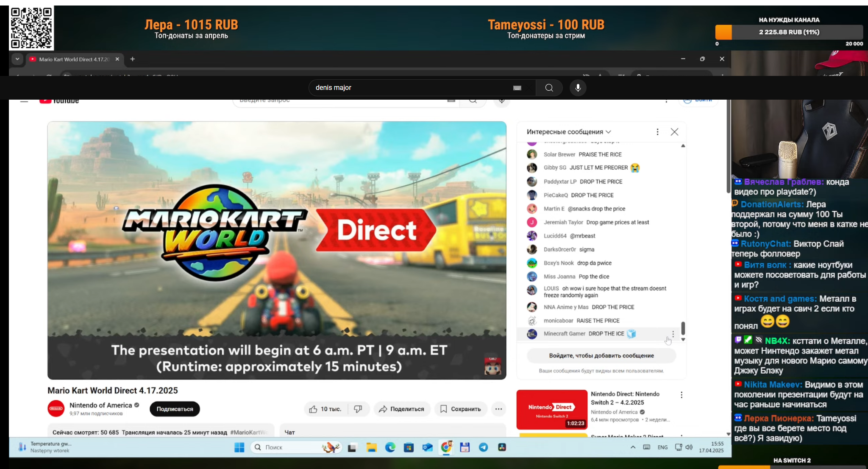Image resolution: width=868 pixels, height=469 pixels.
Task: Open Telegram from the taskbar
Action: pyautogui.click(x=483, y=447)
